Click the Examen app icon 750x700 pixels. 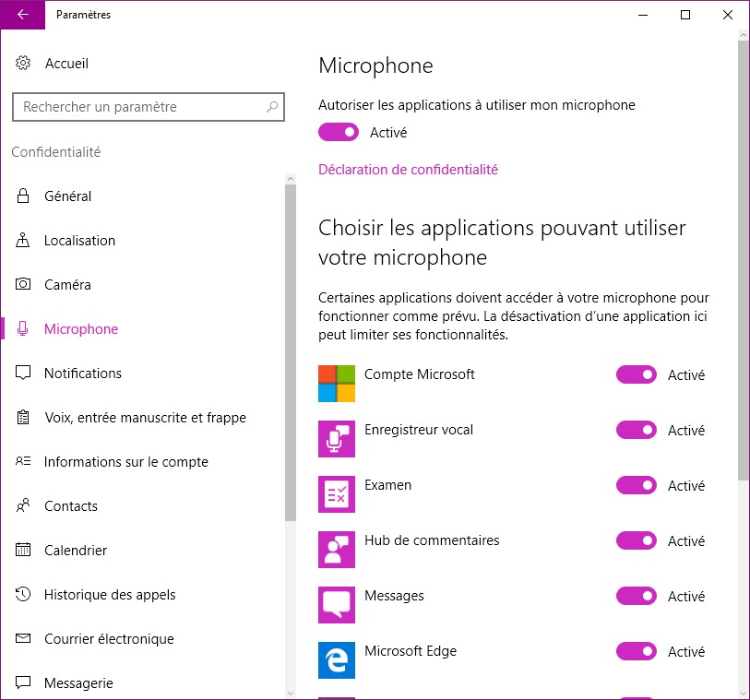(x=337, y=494)
